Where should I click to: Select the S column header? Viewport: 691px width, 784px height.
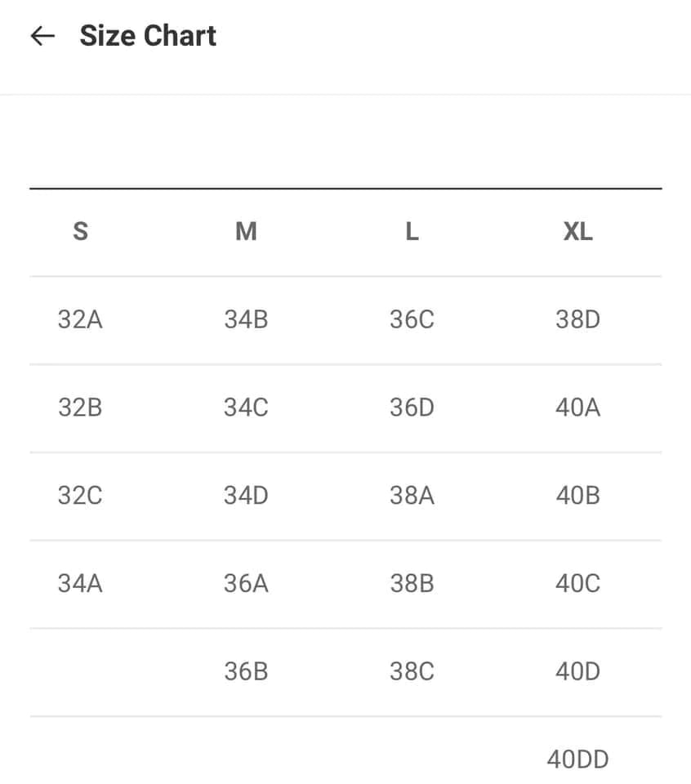pos(80,232)
